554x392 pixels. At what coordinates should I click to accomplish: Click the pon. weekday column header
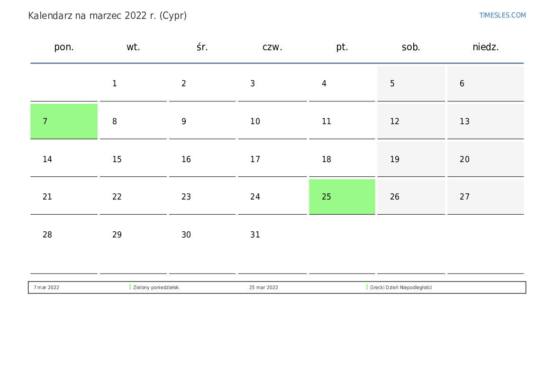pyautogui.click(x=64, y=47)
